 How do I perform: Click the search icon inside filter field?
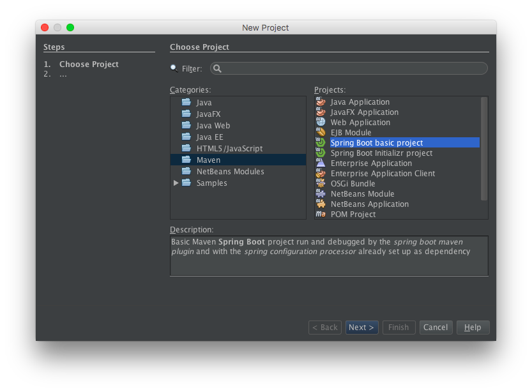[218, 68]
